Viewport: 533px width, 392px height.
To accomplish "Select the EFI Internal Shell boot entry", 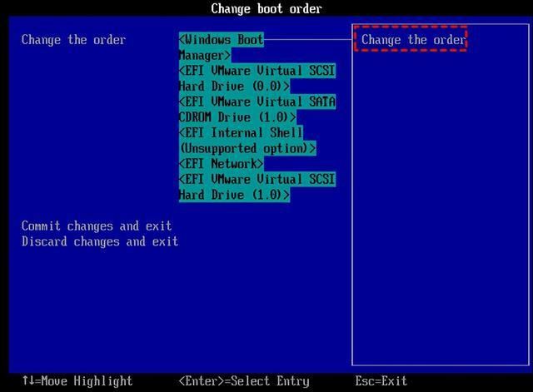I will (242, 133).
